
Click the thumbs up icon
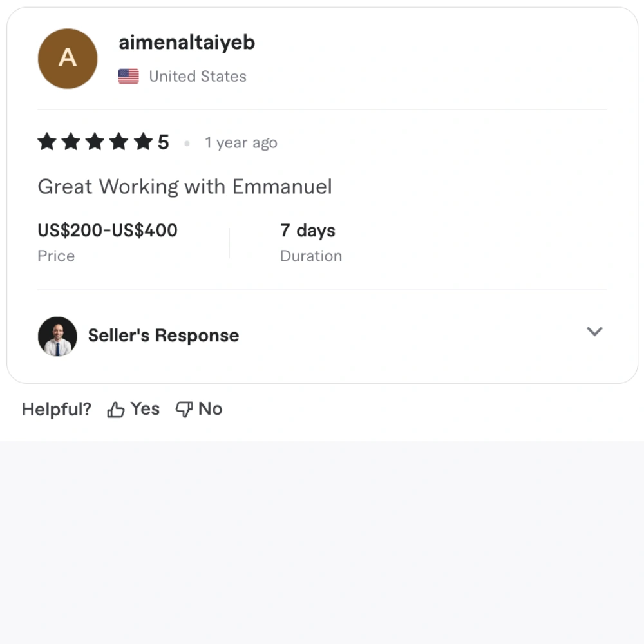click(116, 410)
